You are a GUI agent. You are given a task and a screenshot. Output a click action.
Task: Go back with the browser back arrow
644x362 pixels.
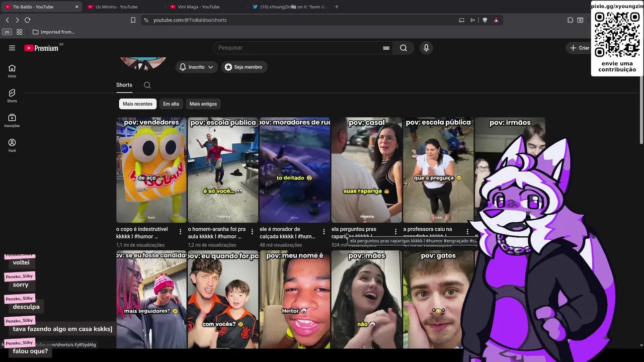tap(7, 20)
